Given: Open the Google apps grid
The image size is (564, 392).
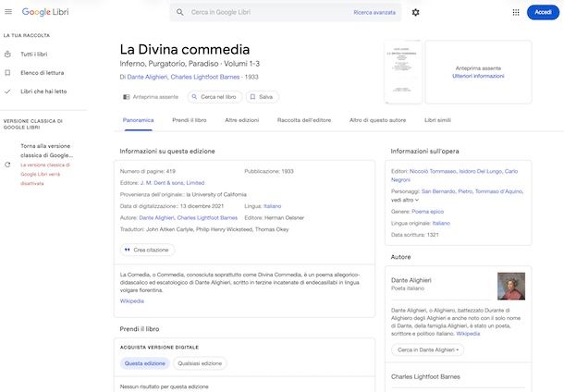Looking at the screenshot, I should [x=516, y=12].
